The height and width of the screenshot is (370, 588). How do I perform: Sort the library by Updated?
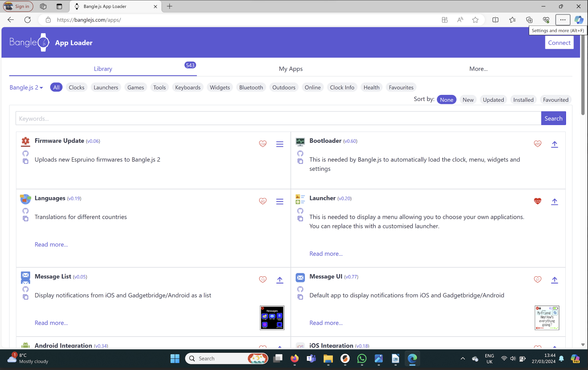click(x=493, y=100)
